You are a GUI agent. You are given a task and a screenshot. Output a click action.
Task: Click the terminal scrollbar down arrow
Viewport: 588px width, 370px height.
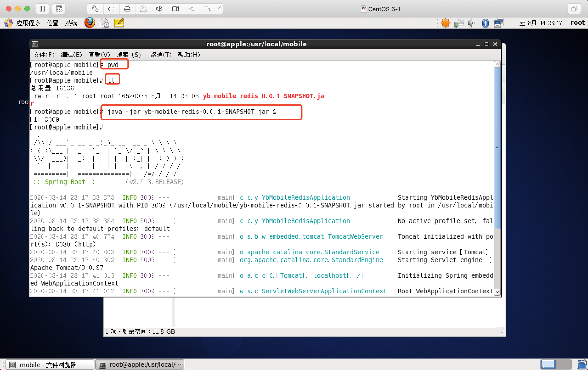(x=497, y=292)
